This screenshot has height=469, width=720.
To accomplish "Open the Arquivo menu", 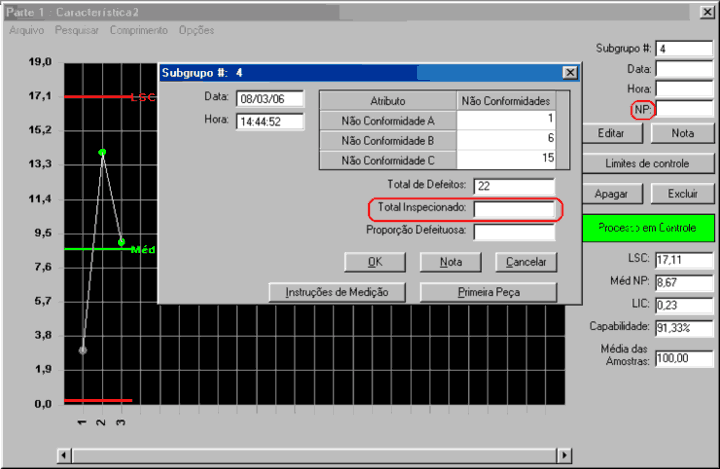I will [27, 30].
